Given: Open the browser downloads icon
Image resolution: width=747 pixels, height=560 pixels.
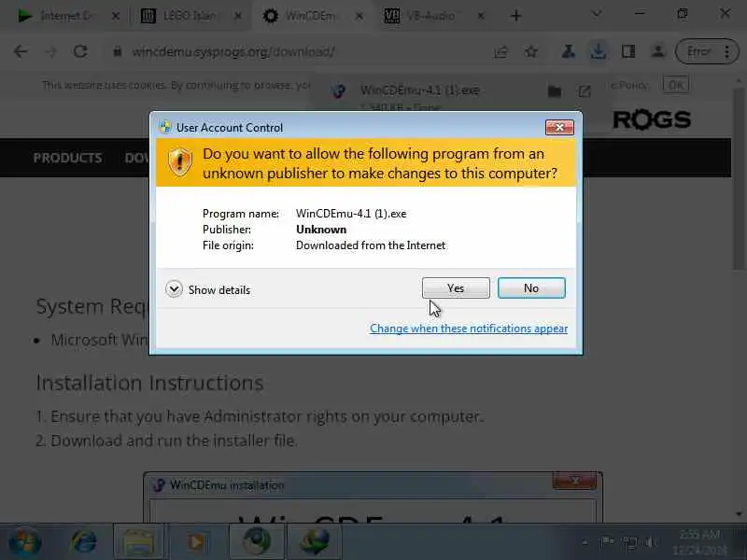Looking at the screenshot, I should click(599, 51).
